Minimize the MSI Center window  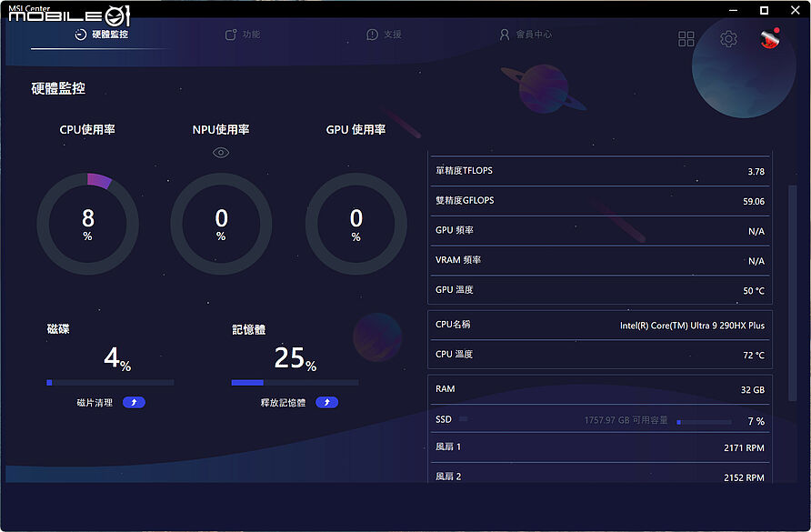(x=733, y=10)
